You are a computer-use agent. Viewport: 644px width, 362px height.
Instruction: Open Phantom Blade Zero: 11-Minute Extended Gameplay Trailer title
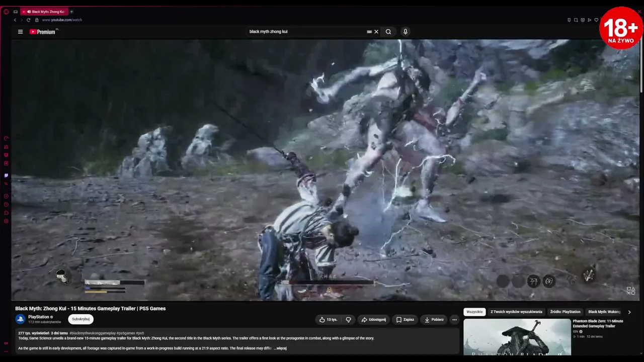pyautogui.click(x=598, y=323)
